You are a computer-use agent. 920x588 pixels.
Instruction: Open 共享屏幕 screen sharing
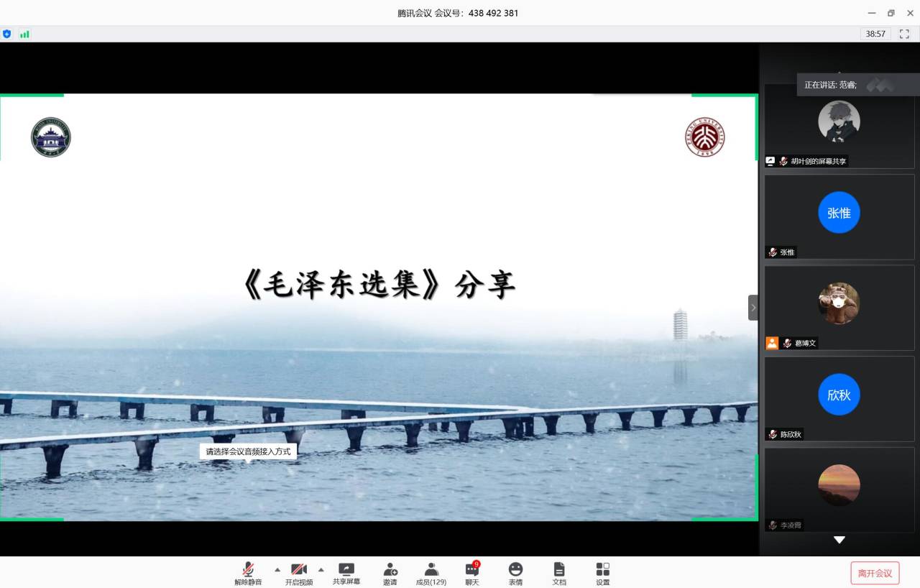point(346,570)
